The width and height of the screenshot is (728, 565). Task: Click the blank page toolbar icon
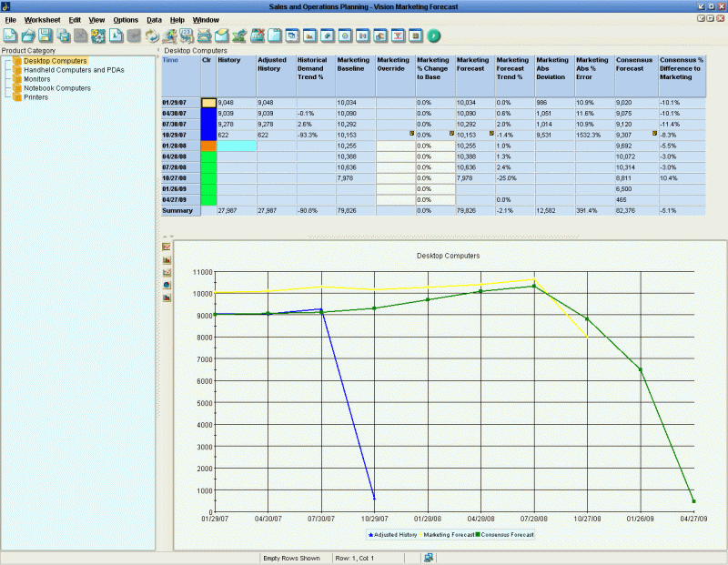point(275,35)
